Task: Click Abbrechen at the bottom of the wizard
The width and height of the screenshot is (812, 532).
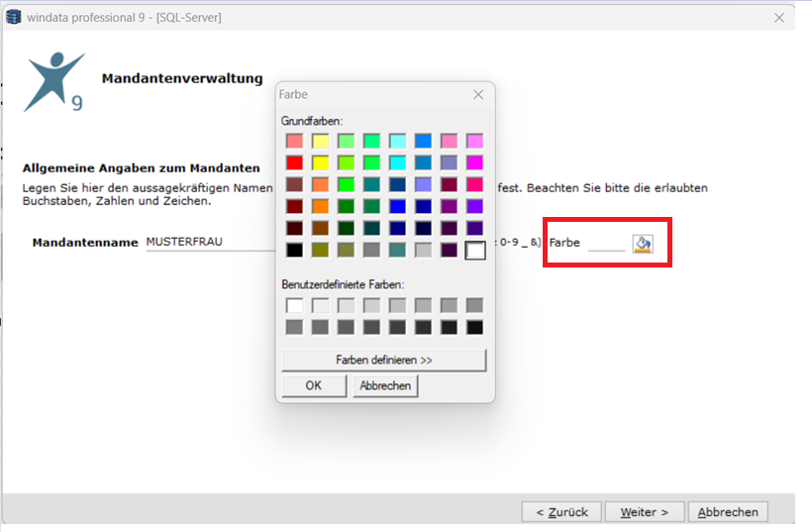Action: 728,512
